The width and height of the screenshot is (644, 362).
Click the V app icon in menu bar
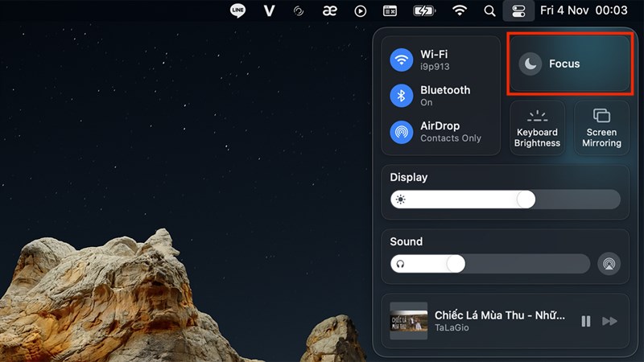click(269, 10)
